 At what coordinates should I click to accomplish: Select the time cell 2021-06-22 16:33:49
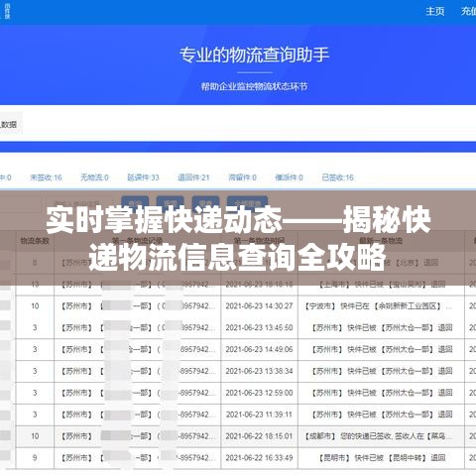click(259, 458)
